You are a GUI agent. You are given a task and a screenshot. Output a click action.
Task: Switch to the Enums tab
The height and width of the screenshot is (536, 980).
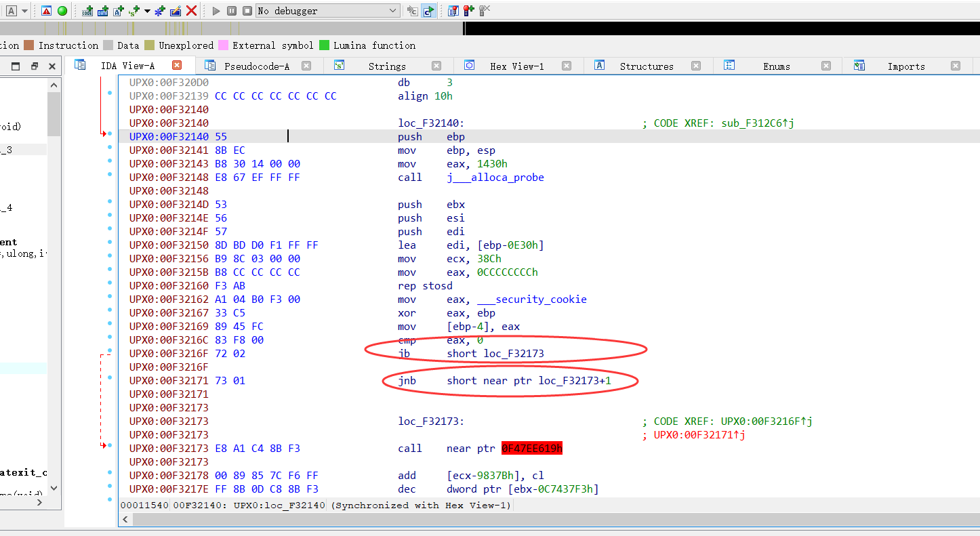[777, 66]
